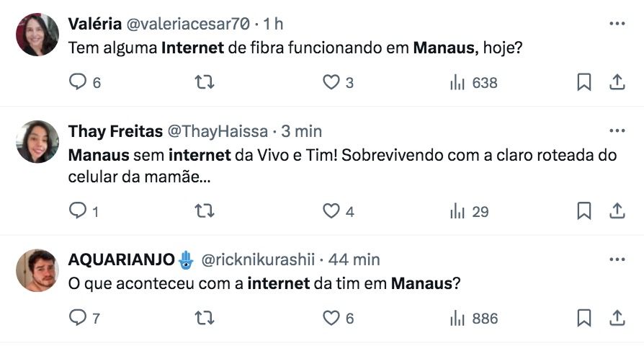Screen dimensions: 644x346
Task: Open the 44 min timestamp link
Action: [355, 259]
